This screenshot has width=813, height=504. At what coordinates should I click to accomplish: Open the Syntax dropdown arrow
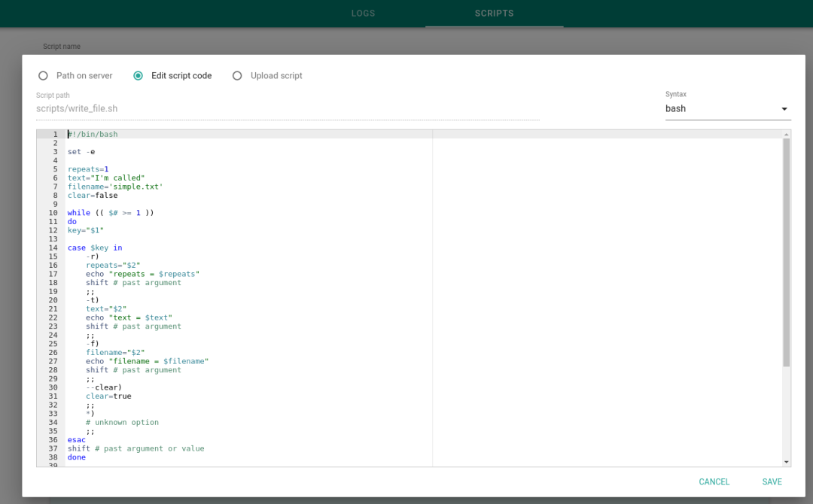pyautogui.click(x=784, y=109)
